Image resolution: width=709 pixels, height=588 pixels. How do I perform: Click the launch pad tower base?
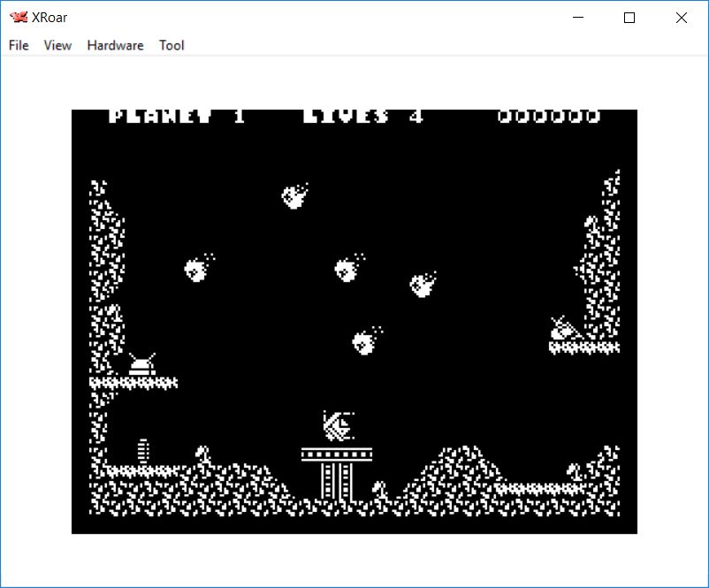point(336,481)
